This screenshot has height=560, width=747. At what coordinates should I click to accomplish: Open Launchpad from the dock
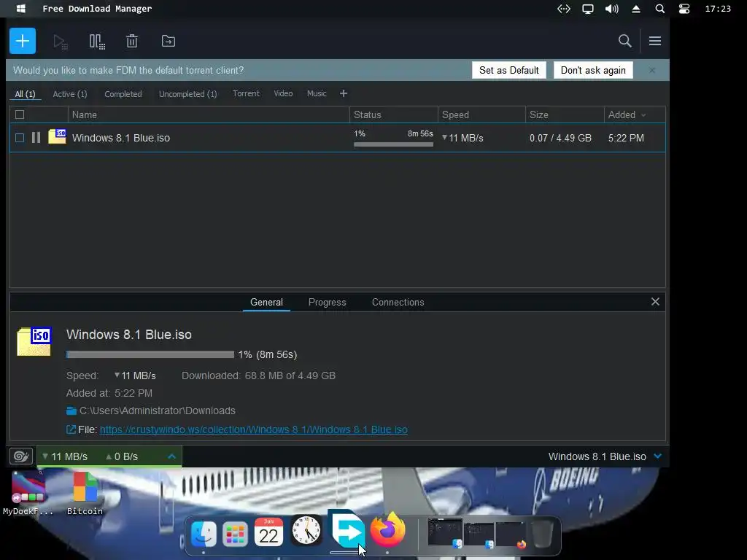236,534
